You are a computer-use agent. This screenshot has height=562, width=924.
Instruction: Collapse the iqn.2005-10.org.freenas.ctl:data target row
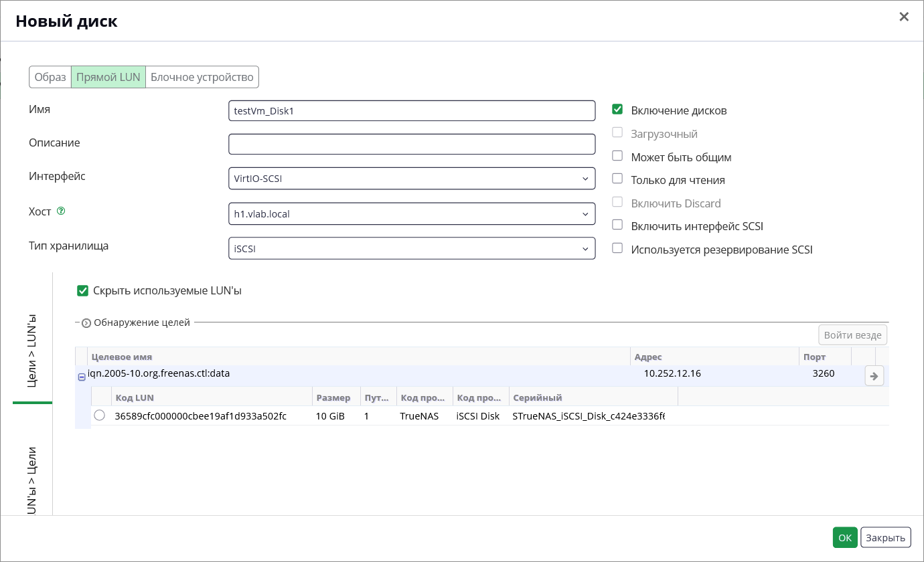click(x=82, y=377)
